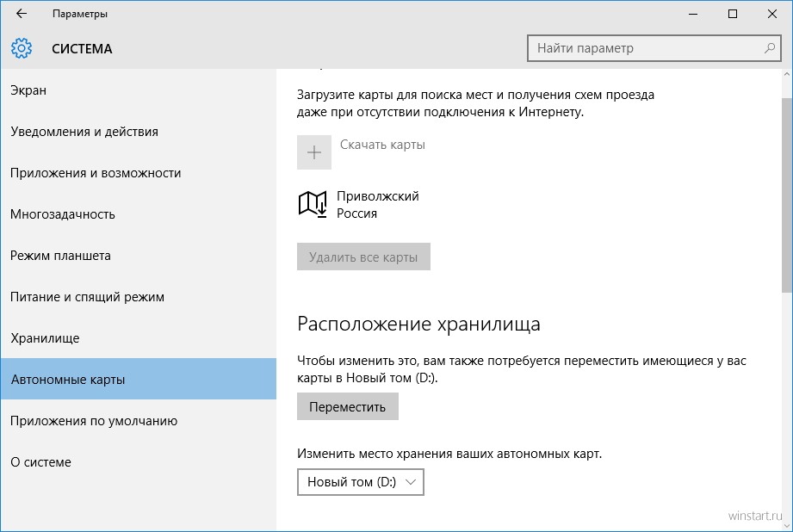Open Приложения по умолчанию section

138,421
